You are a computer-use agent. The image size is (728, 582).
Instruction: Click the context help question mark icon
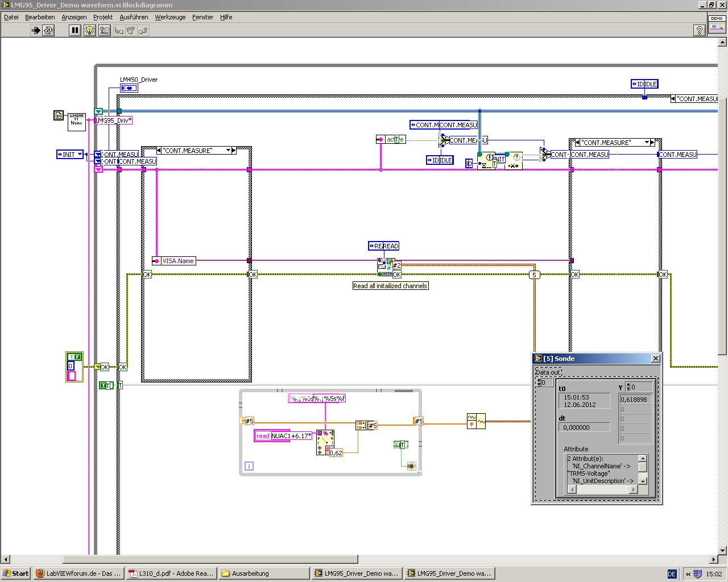click(x=700, y=31)
